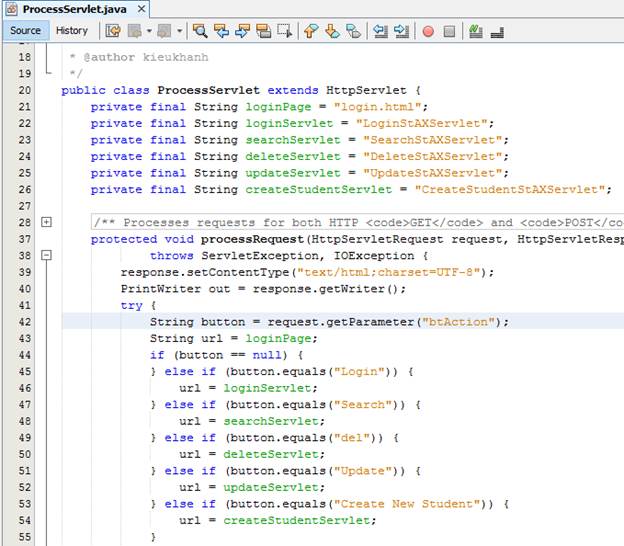Go to the next bookmark
This screenshot has width=624, height=546.
tap(332, 31)
